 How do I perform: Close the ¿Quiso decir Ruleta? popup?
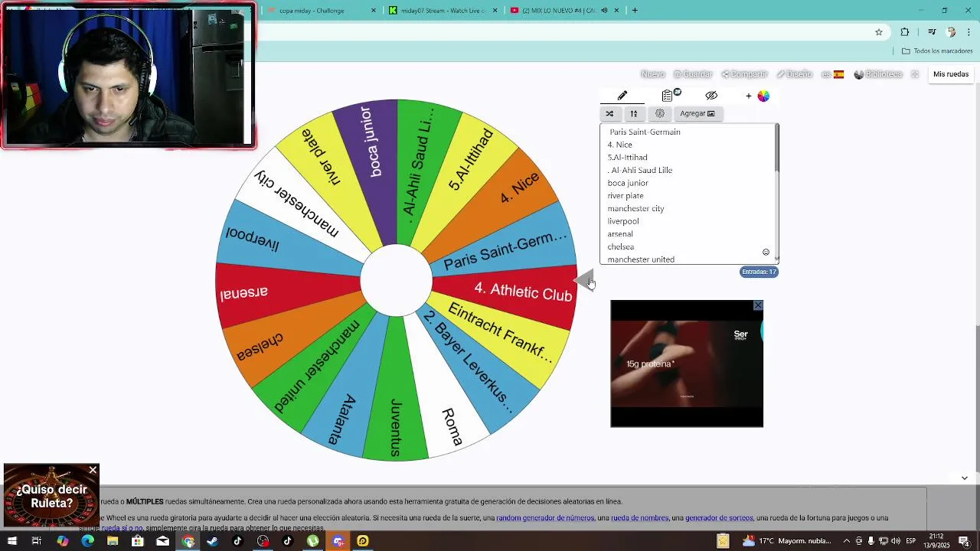(x=93, y=470)
